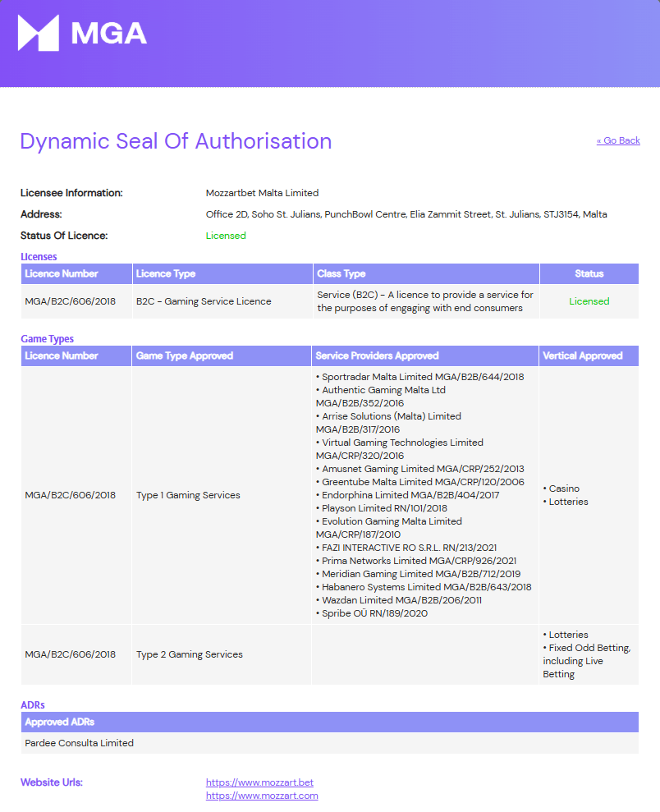Click the Type 2 Gaming Services cell
660x812 pixels.
[x=221, y=654]
